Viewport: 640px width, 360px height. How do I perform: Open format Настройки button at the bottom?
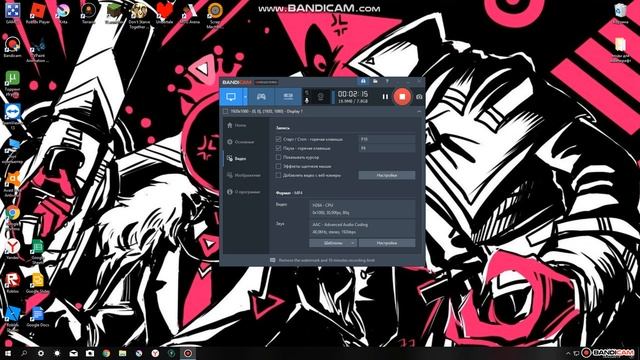click(387, 243)
